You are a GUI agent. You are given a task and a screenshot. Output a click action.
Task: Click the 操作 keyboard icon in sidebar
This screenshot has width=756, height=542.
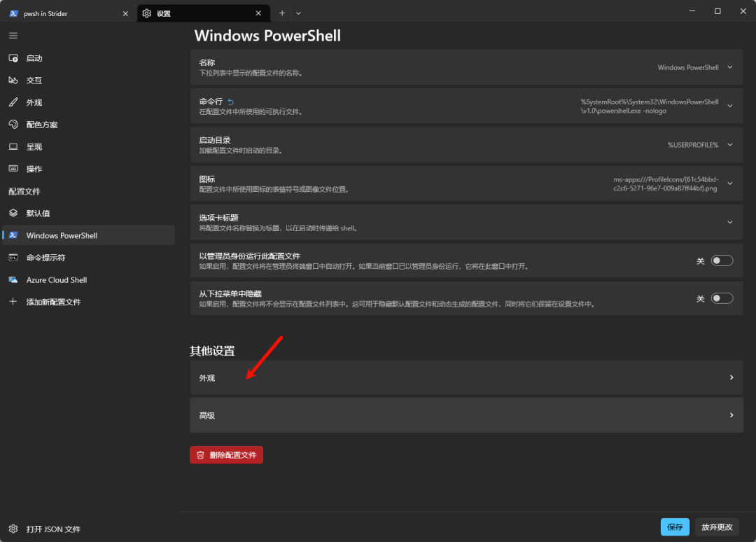tap(13, 169)
